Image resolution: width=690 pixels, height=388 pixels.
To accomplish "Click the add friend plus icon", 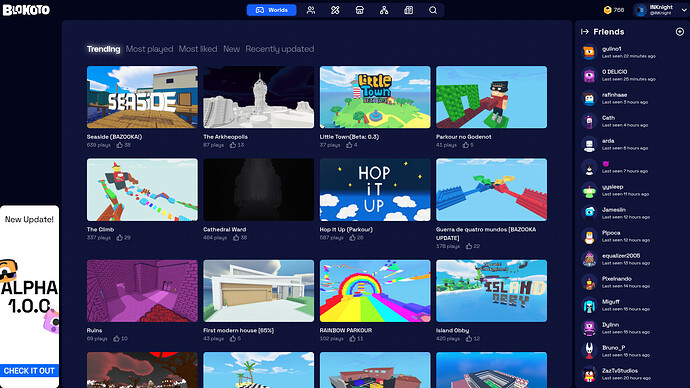I will point(680,32).
